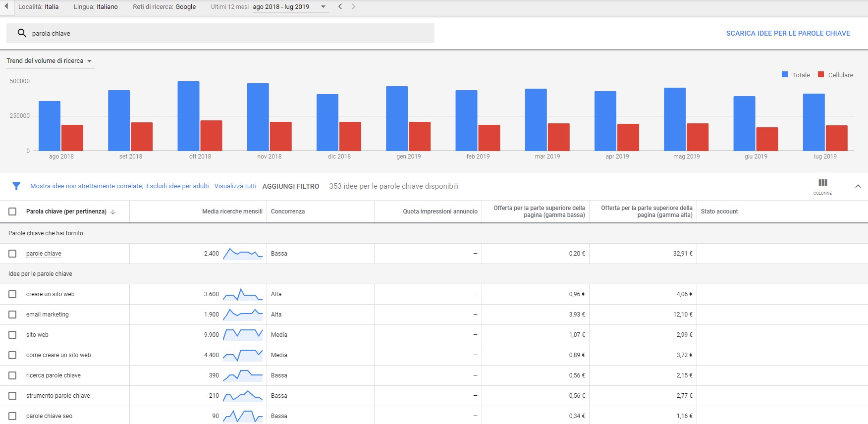Check the creare un sito web checkbox
Image resolution: width=868 pixels, height=424 pixels.
[12, 294]
